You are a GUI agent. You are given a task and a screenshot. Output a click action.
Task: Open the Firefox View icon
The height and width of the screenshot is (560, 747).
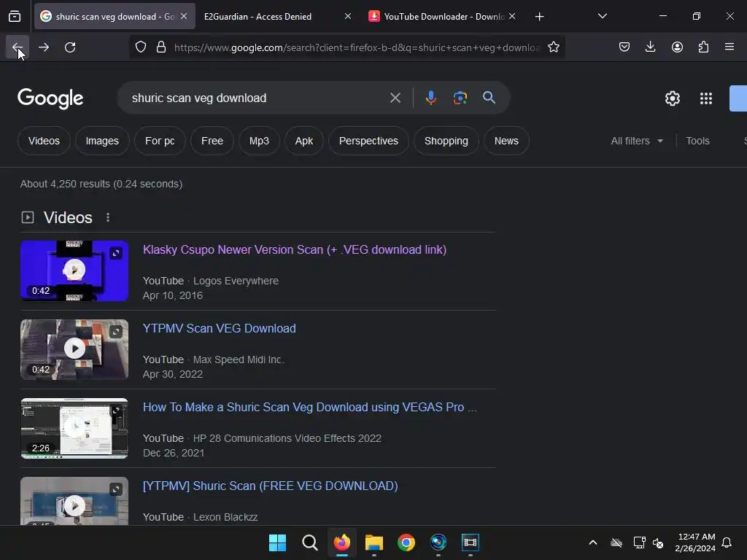[x=15, y=17]
